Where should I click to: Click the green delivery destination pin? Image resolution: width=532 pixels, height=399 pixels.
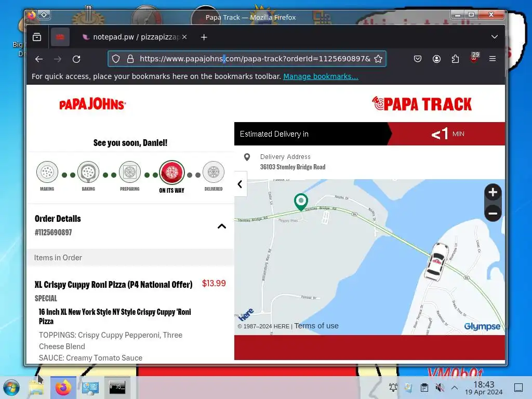coord(301,202)
